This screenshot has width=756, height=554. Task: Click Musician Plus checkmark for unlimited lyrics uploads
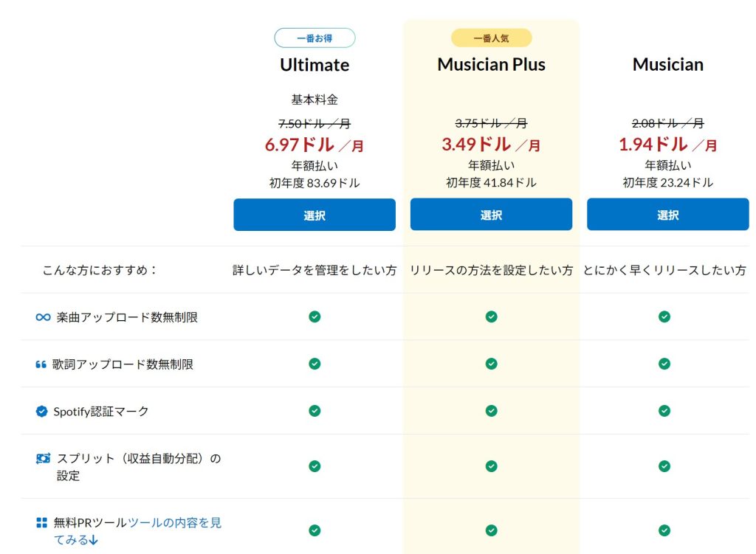491,364
